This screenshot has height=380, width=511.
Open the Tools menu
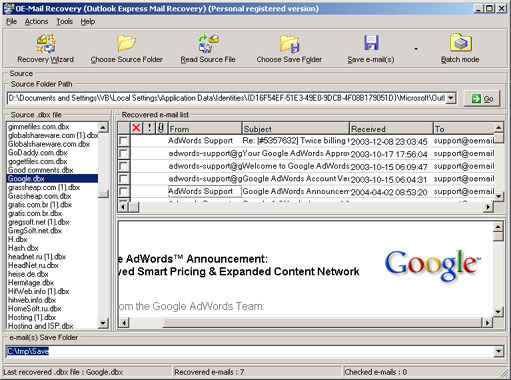tap(64, 22)
